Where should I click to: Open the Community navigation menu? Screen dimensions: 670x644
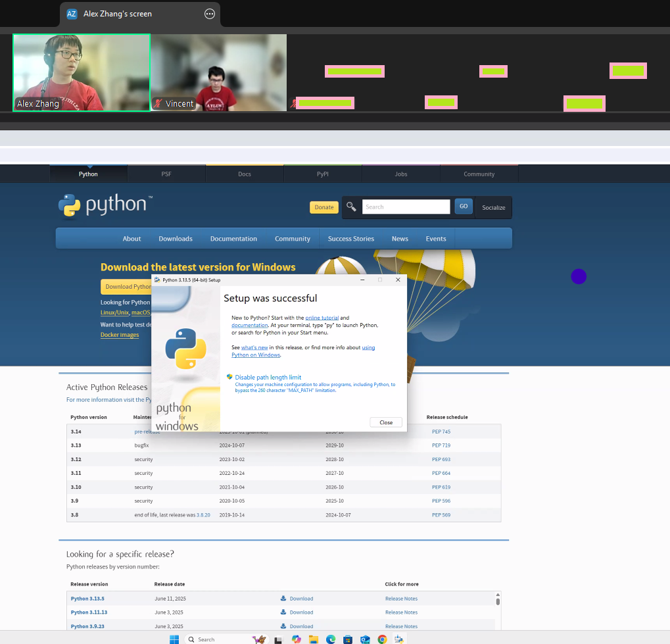coord(293,239)
